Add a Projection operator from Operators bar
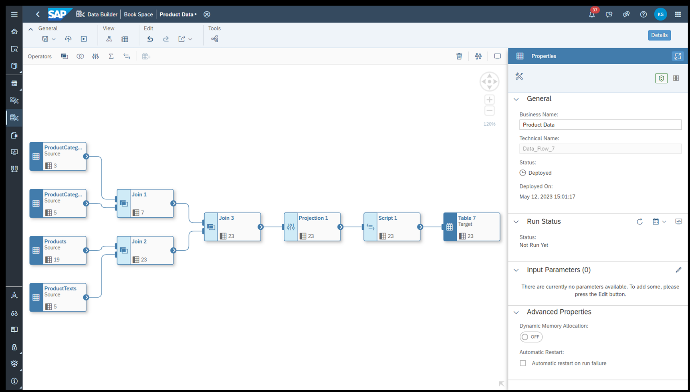 (95, 56)
